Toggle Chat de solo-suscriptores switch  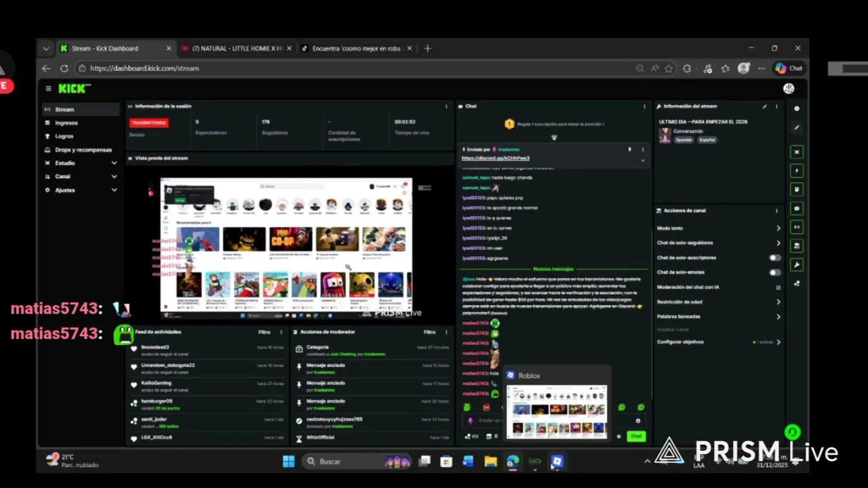775,258
